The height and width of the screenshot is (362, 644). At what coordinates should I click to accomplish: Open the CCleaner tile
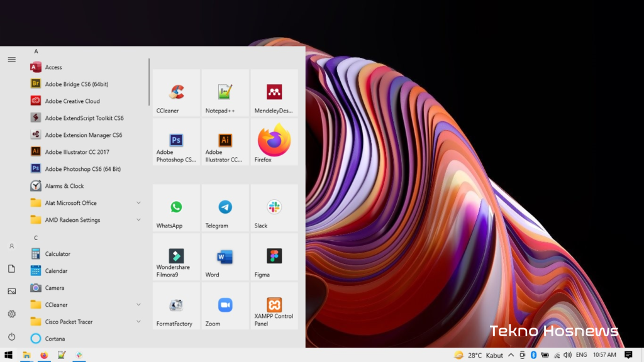pyautogui.click(x=176, y=93)
